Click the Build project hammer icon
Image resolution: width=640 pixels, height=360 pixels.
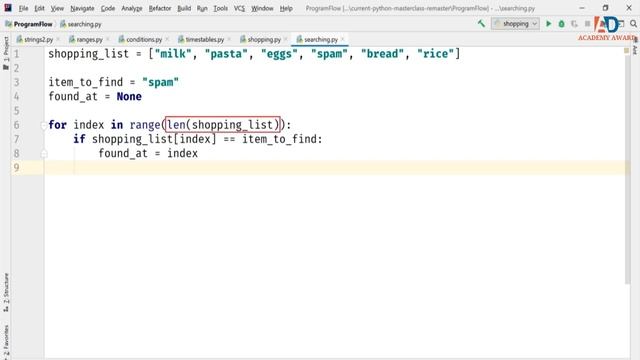(481, 24)
